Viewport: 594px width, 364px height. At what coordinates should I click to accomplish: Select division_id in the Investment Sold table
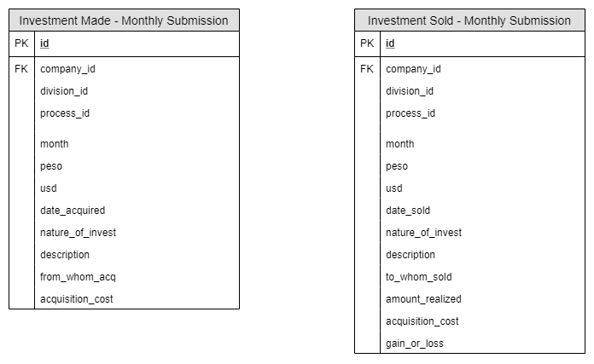[410, 91]
